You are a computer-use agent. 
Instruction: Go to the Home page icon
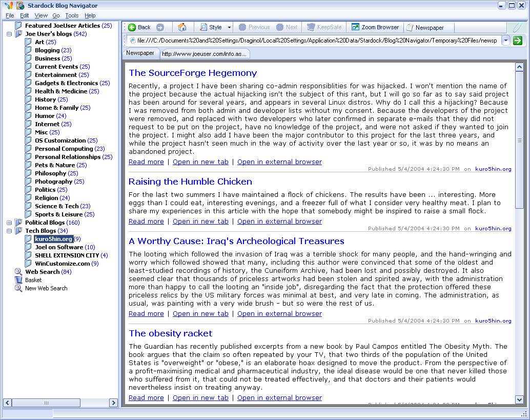click(x=182, y=27)
